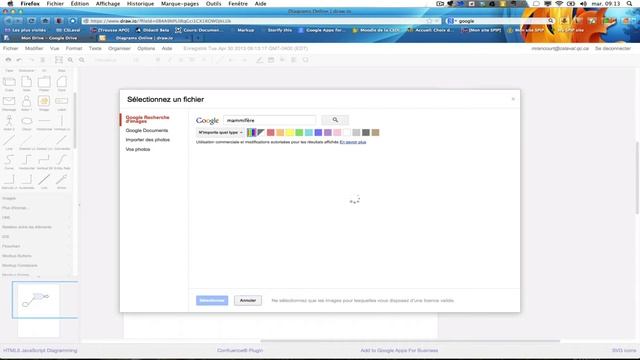Open draw.io Options menu
Screen dimensions: 640x360
tap(146, 48)
